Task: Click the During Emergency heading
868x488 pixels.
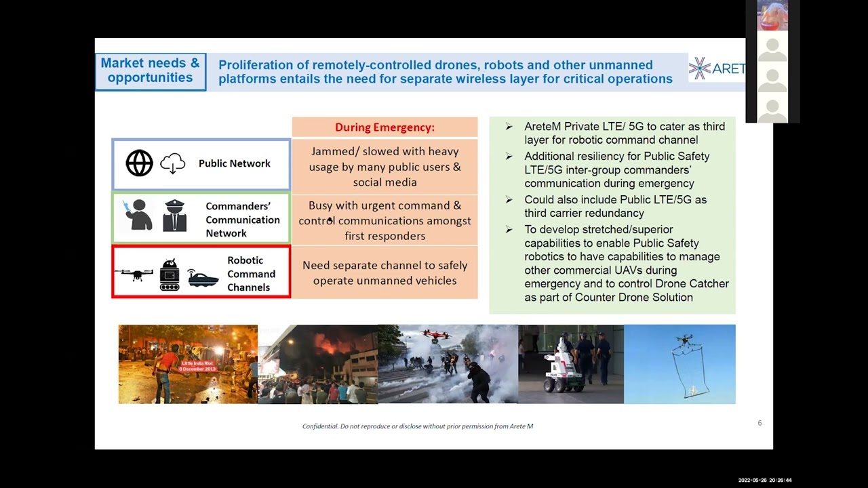Action: [384, 127]
